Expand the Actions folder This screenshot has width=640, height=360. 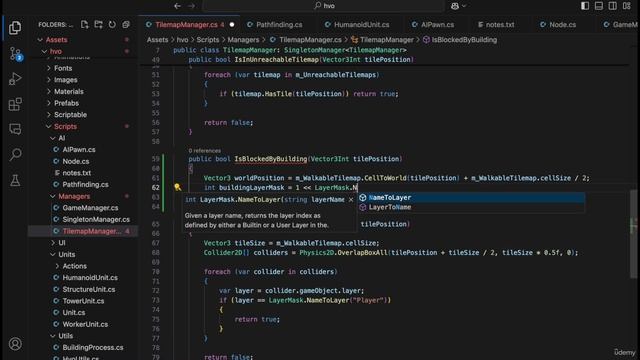58,266
